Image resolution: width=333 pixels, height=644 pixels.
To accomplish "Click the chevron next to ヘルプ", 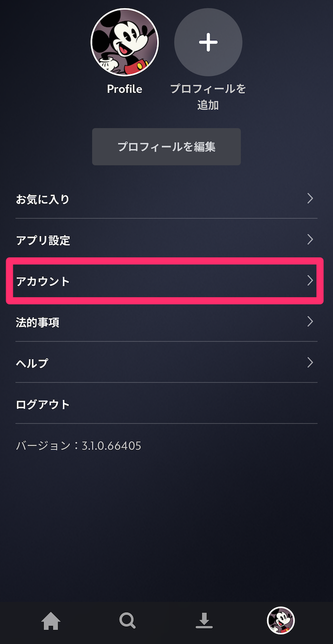I will [310, 363].
